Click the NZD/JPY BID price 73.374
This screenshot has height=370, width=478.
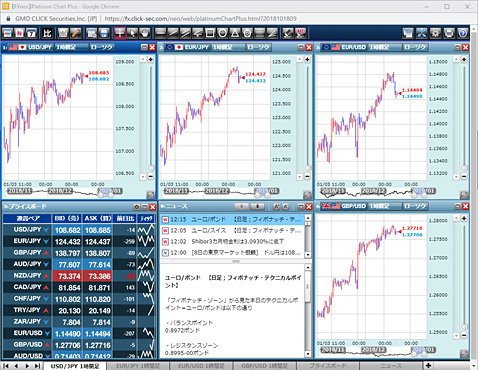(68, 276)
